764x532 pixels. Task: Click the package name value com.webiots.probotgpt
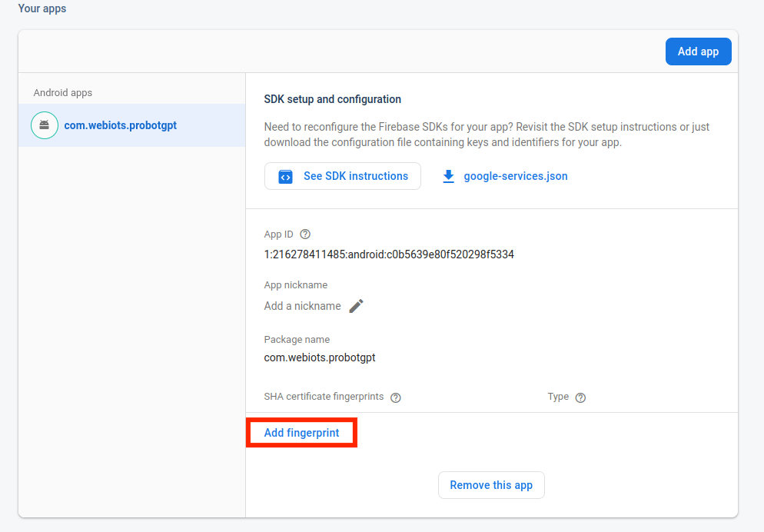(320, 357)
